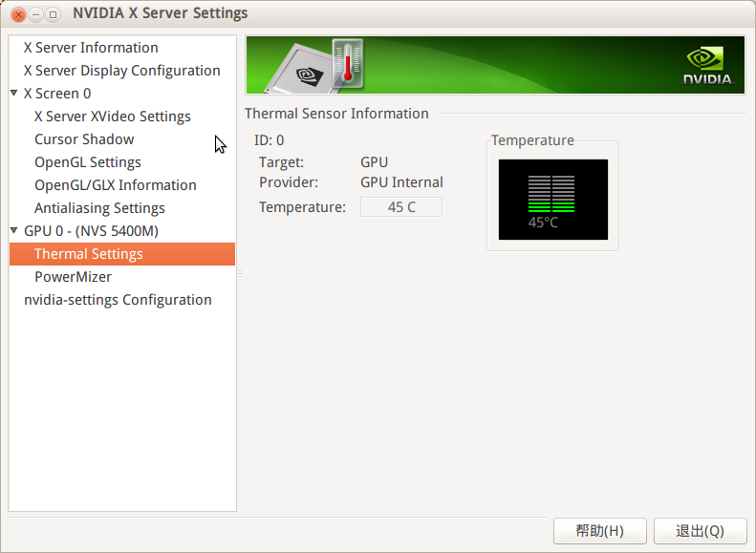The height and width of the screenshot is (553, 756).
Task: Click 'Thermal Sensor Information' heading
Action: point(336,114)
